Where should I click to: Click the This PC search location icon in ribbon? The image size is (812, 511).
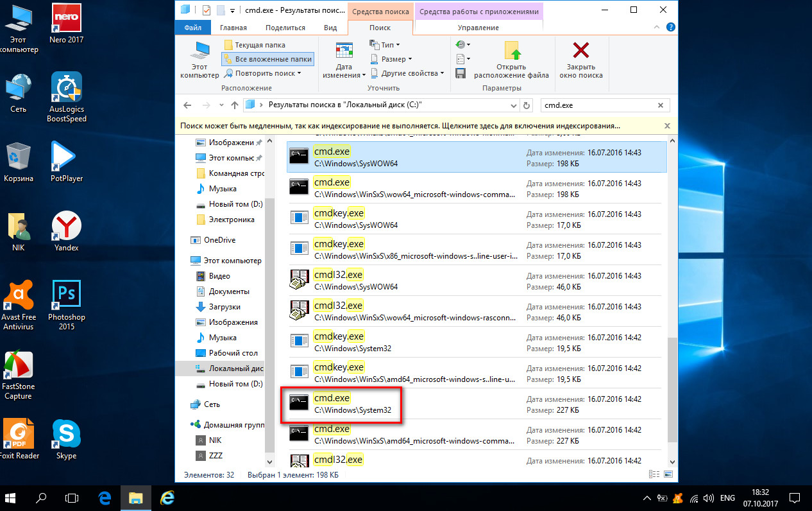pyautogui.click(x=199, y=60)
